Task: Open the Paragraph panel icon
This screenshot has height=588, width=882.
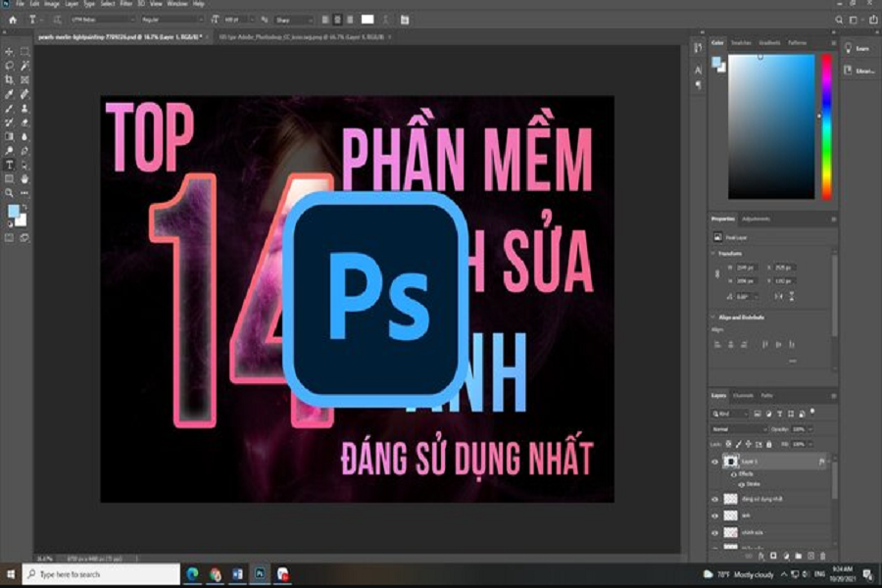Action: pyautogui.click(x=698, y=85)
